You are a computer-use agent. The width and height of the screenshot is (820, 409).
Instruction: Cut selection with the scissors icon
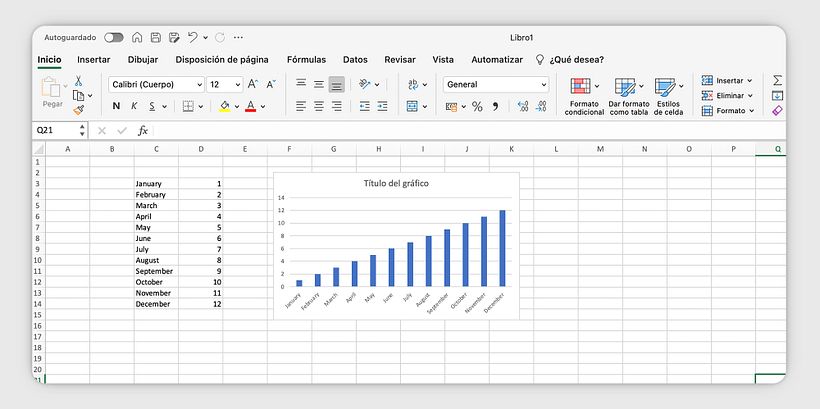pos(78,81)
